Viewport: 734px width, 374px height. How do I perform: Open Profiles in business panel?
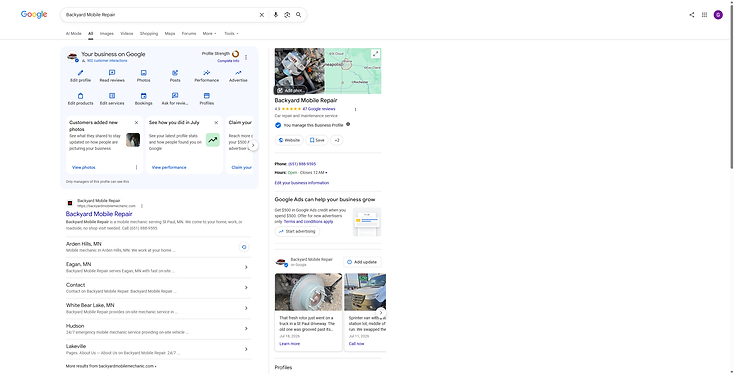[x=206, y=99]
